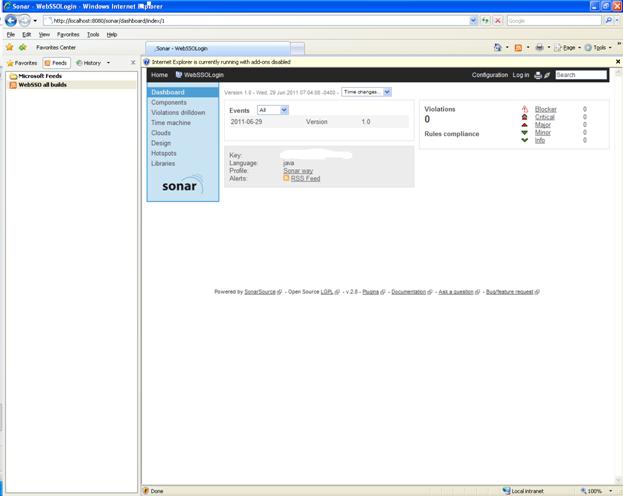Click the browser address bar URL
This screenshot has height=496, width=623.
(x=256, y=21)
